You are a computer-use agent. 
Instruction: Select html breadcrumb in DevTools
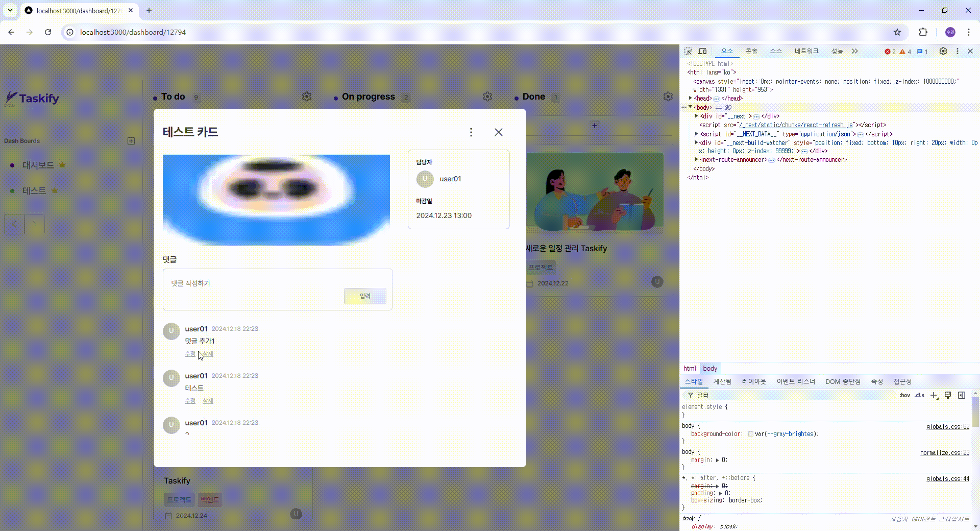[x=690, y=368]
